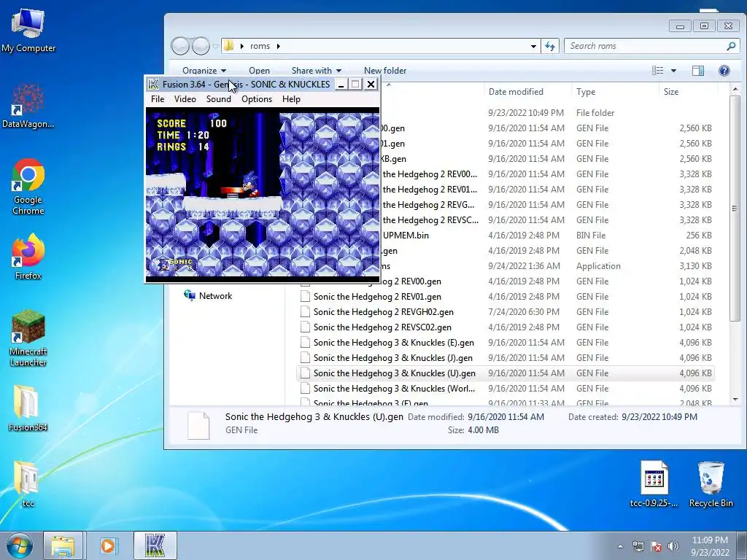Screen dimensions: 747x560
Task: Select Sonic 3 & Knuckles (Worl... file
Action: tap(506, 388)
